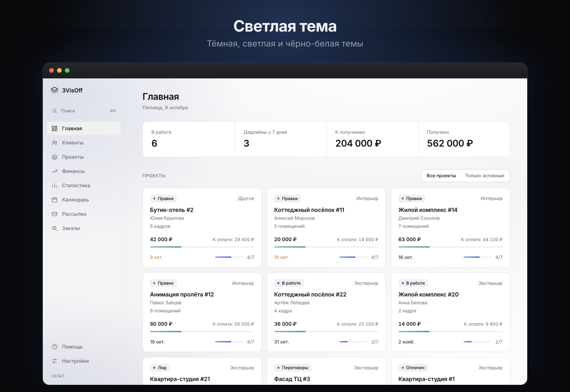The image size is (570, 392).
Task: Open the Статистика section
Action: click(84, 186)
